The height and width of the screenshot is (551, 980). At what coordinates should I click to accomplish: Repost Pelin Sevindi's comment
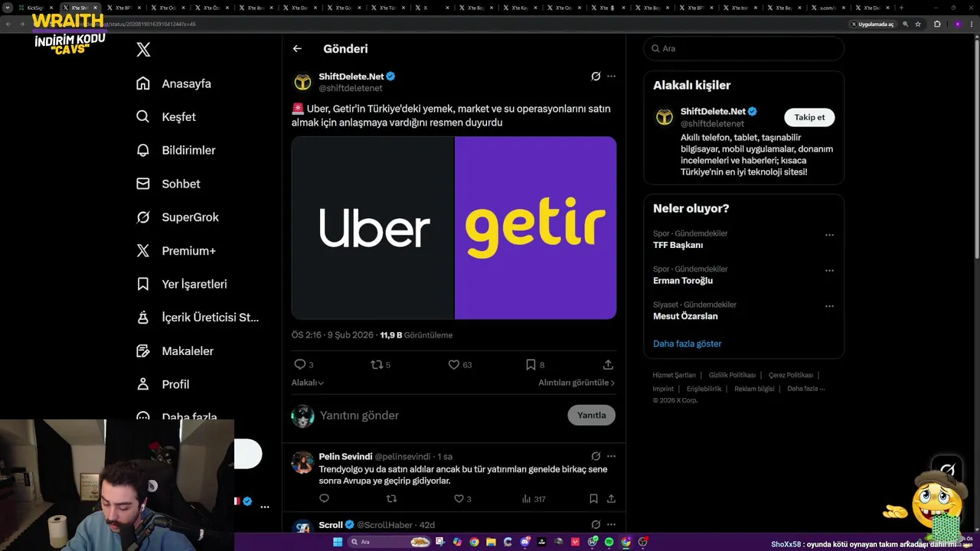391,499
